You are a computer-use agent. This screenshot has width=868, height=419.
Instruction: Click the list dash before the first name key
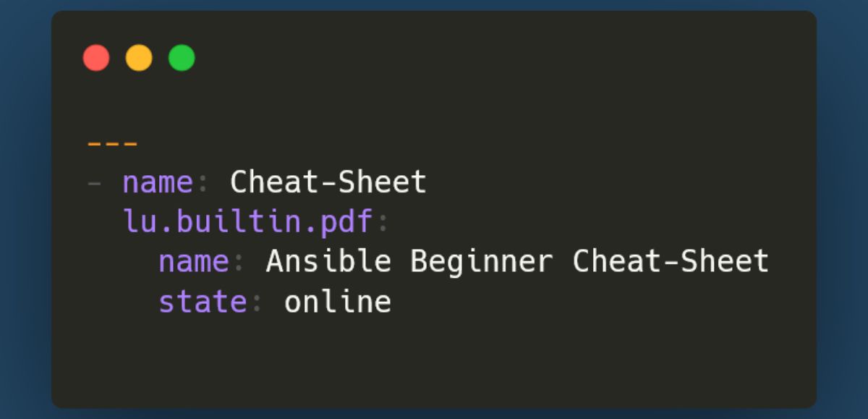pyautogui.click(x=94, y=182)
